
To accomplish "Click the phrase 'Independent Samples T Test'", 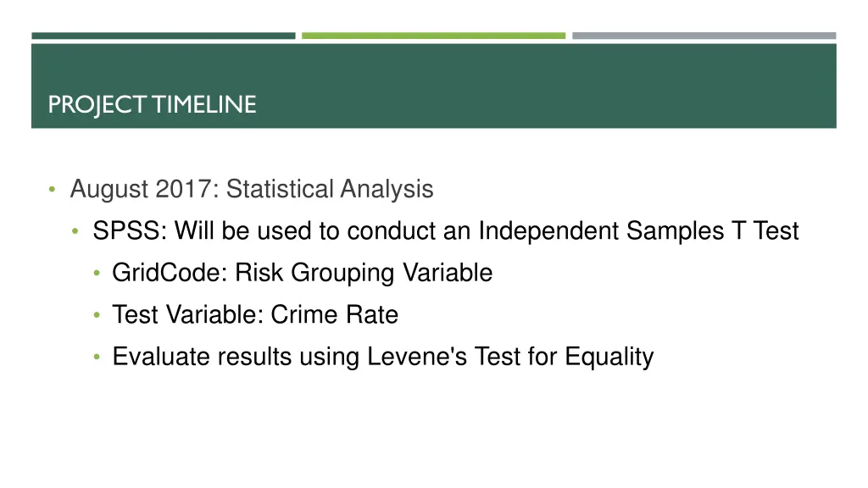I will point(639,230).
